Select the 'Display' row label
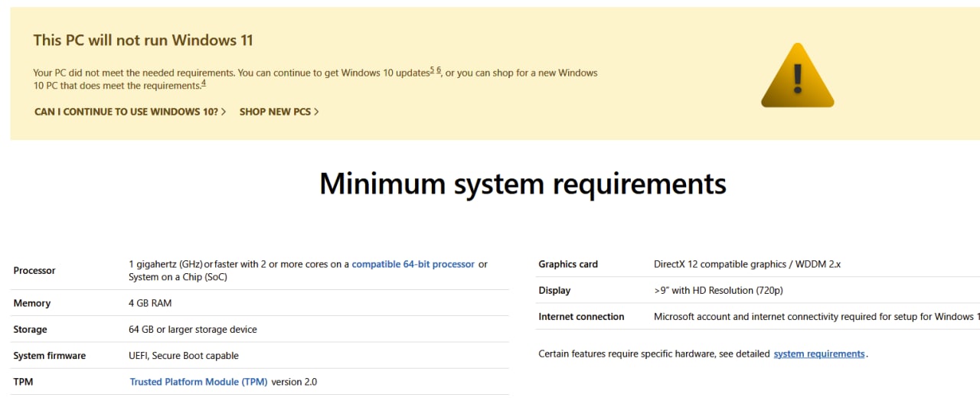980x414 pixels. [554, 291]
